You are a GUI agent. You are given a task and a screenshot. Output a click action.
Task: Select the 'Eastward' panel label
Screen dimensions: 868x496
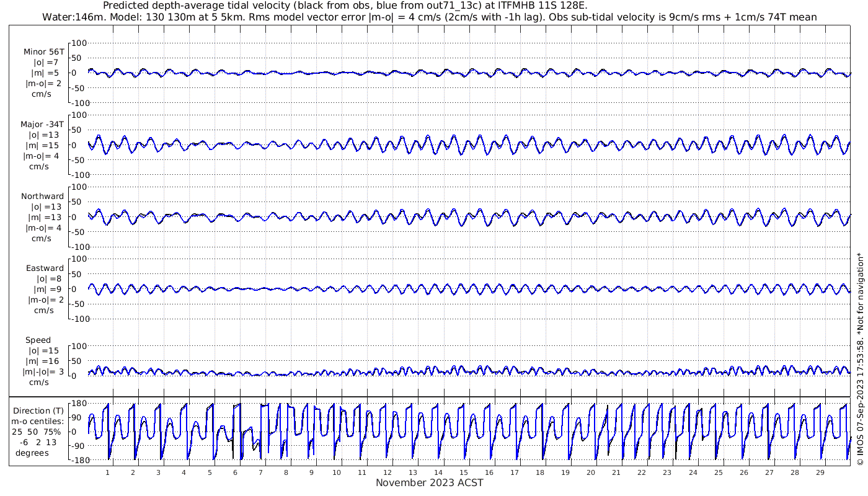(x=45, y=268)
